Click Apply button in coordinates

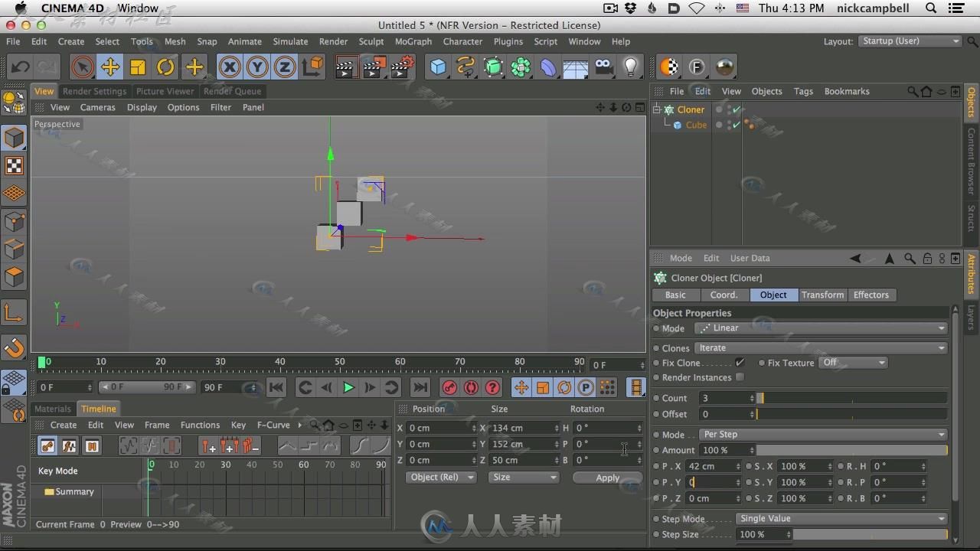tap(607, 478)
